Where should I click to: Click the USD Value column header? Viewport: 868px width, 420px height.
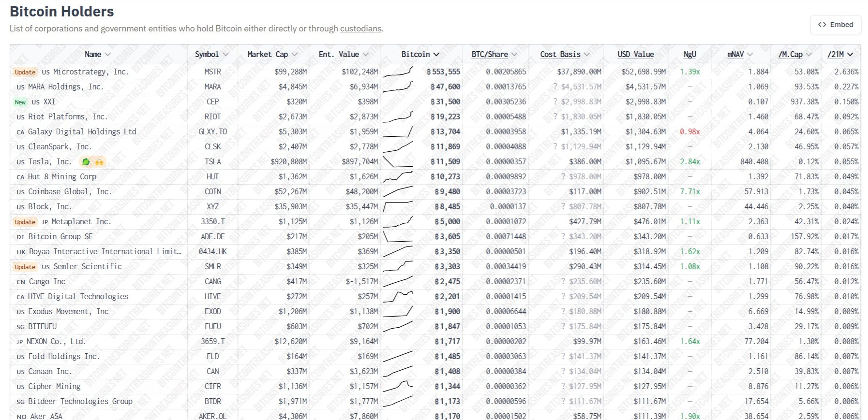(x=635, y=54)
